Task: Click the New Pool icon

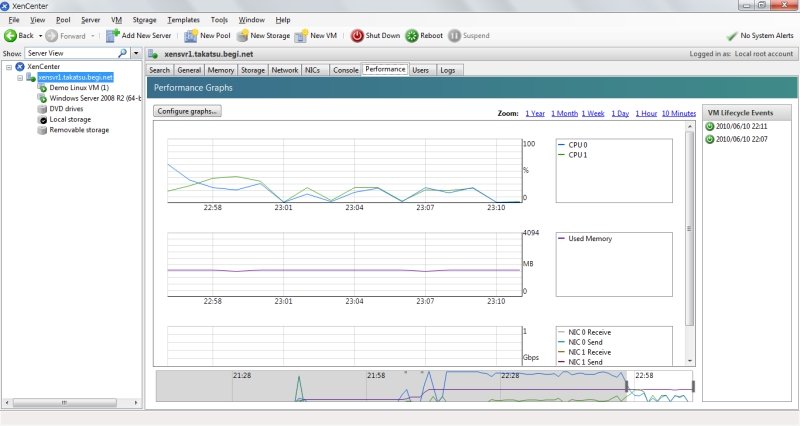Action: 191,36
